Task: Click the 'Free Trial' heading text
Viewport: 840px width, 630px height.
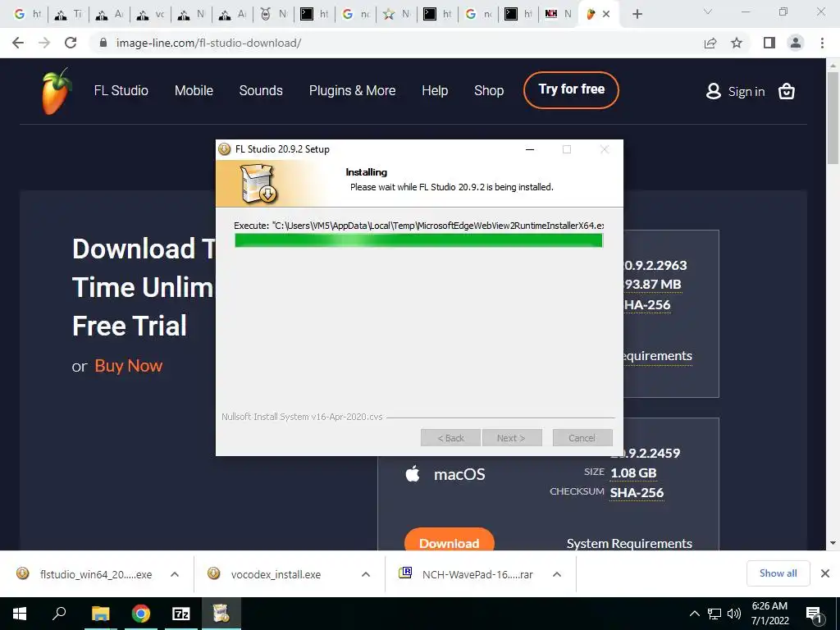Action: (x=129, y=326)
